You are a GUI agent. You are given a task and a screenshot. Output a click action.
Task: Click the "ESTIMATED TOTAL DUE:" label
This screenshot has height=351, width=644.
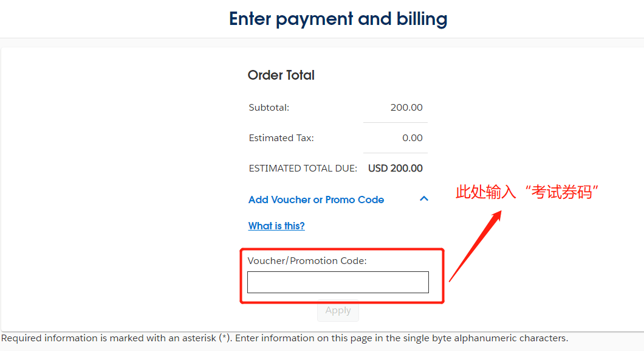[303, 169]
